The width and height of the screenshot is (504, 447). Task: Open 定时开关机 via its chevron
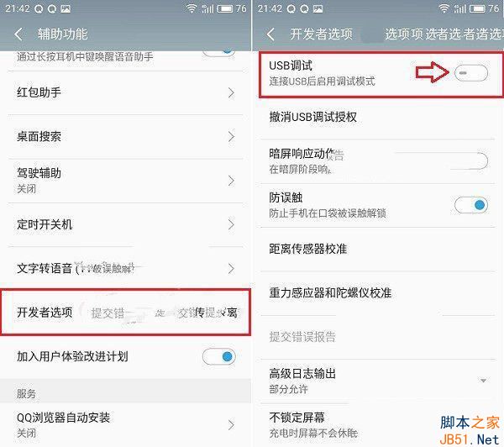click(231, 224)
